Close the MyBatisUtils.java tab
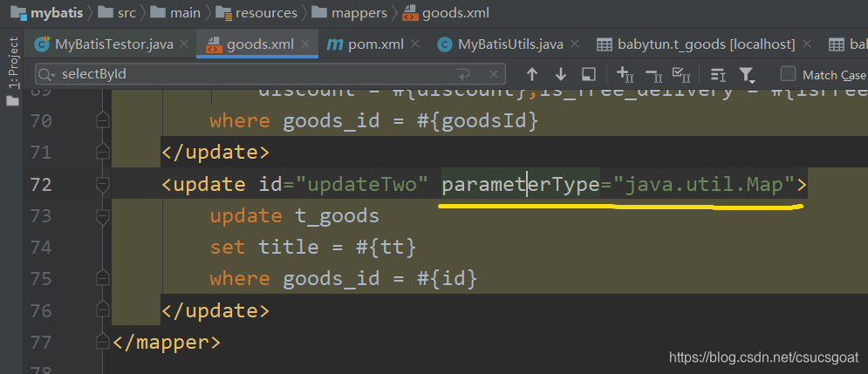The width and height of the screenshot is (868, 374). click(575, 44)
